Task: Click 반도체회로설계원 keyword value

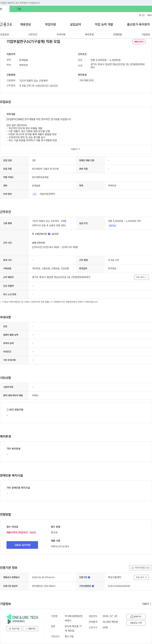Action: pyautogui.click(x=40, y=177)
